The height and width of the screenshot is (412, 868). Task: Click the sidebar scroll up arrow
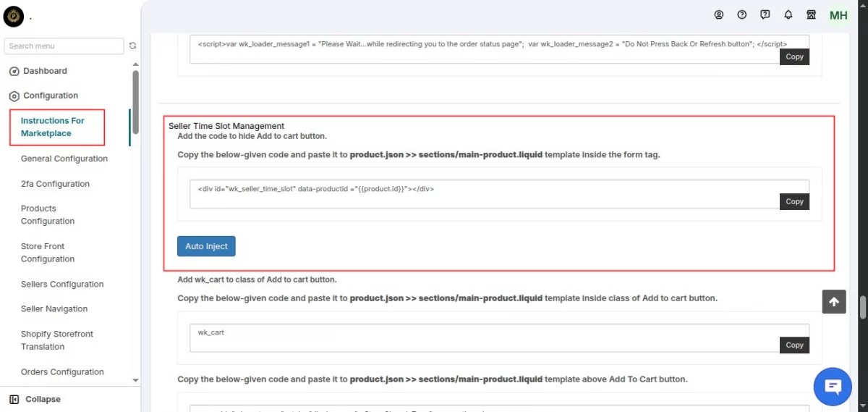[x=135, y=65]
